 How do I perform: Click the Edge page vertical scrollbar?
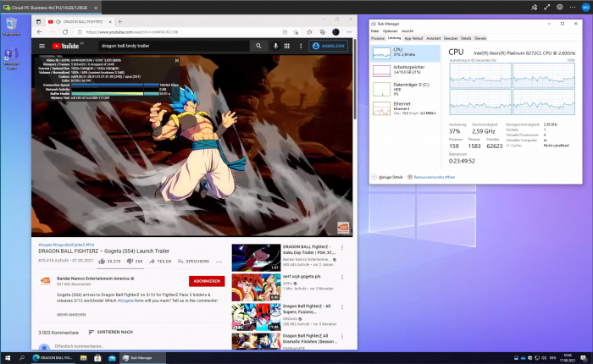[x=355, y=80]
